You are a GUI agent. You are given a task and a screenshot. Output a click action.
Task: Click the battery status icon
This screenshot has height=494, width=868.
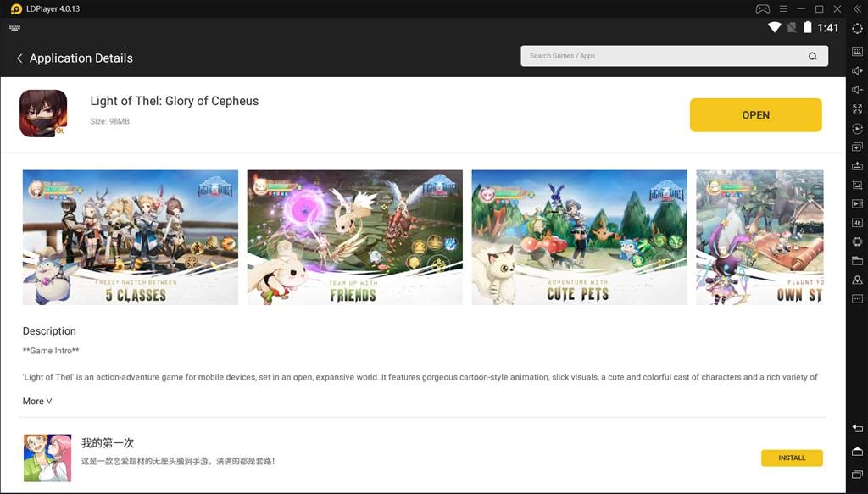(x=808, y=28)
